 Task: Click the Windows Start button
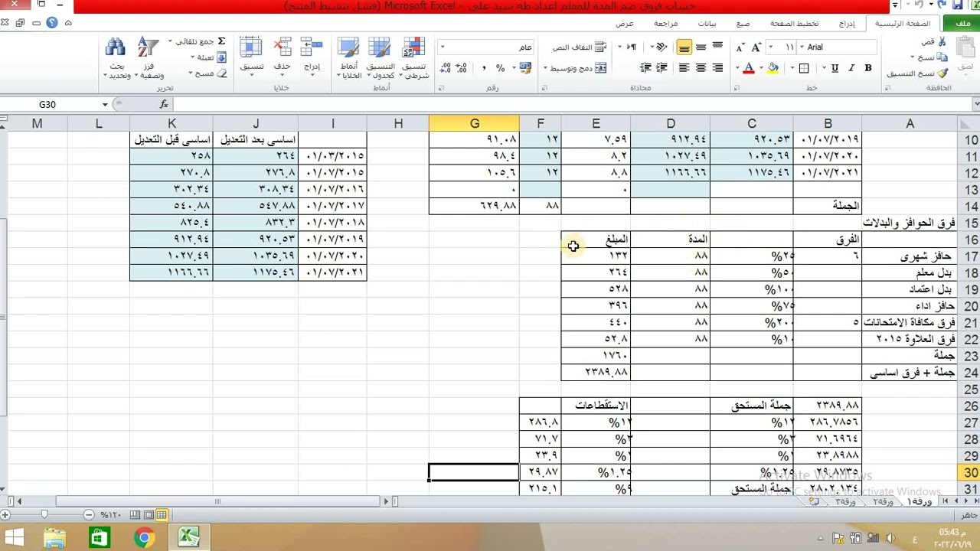pos(15,538)
